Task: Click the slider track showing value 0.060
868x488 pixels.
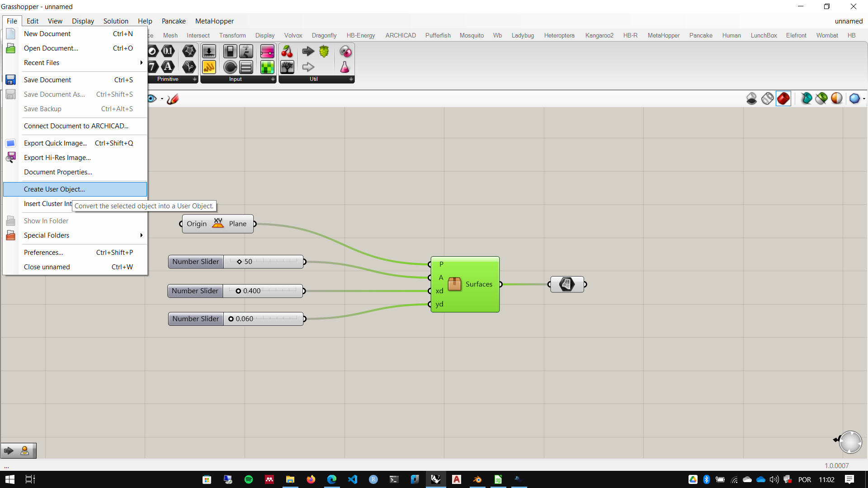Action: (263, 319)
